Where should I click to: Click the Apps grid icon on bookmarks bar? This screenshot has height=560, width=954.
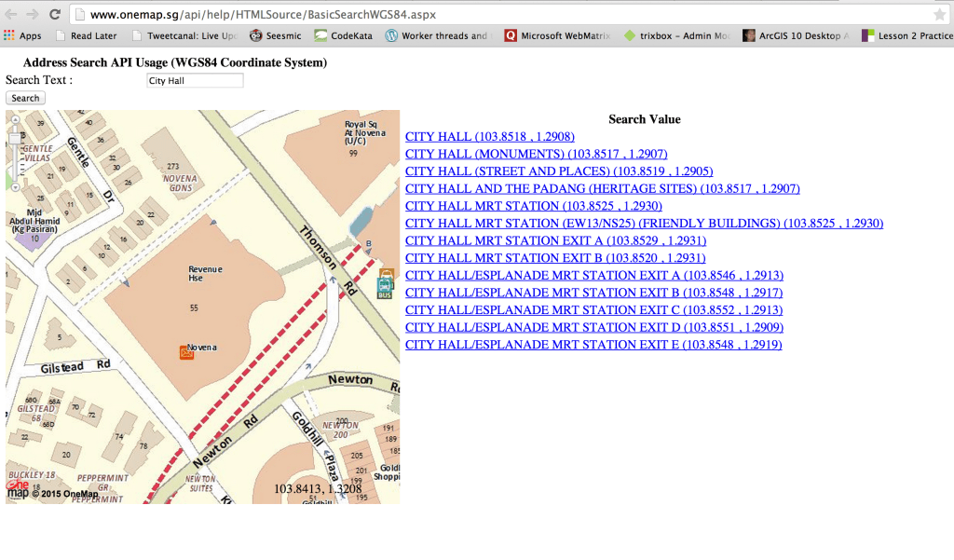pyautogui.click(x=9, y=34)
